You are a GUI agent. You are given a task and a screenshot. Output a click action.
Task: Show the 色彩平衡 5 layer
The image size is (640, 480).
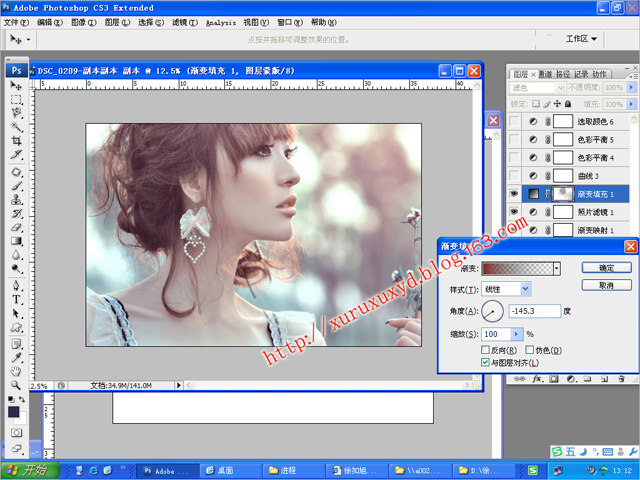coord(514,140)
